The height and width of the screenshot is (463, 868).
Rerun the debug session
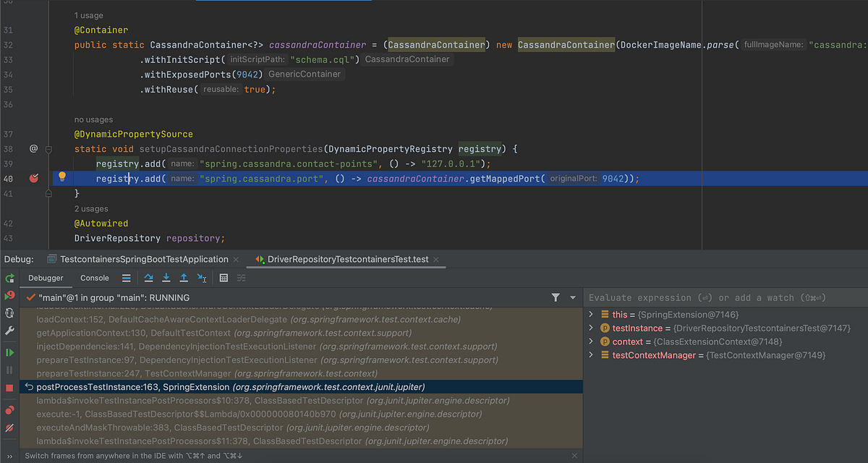(9, 279)
